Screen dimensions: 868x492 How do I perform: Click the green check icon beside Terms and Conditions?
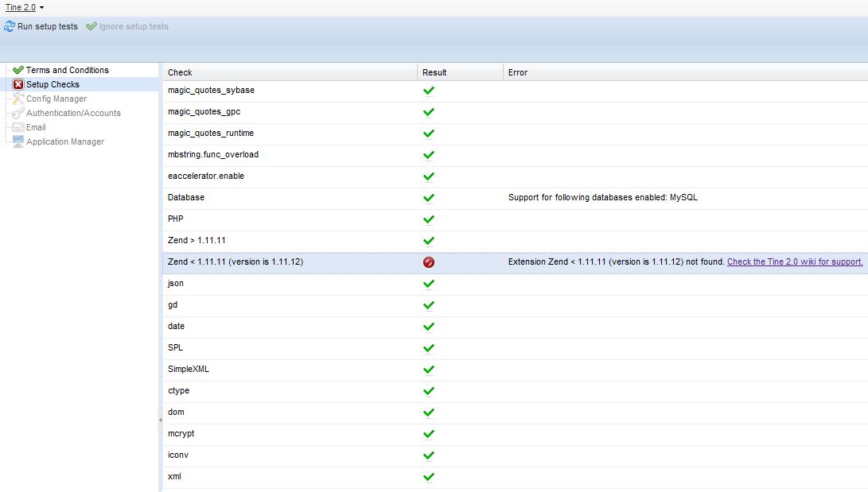(x=18, y=70)
